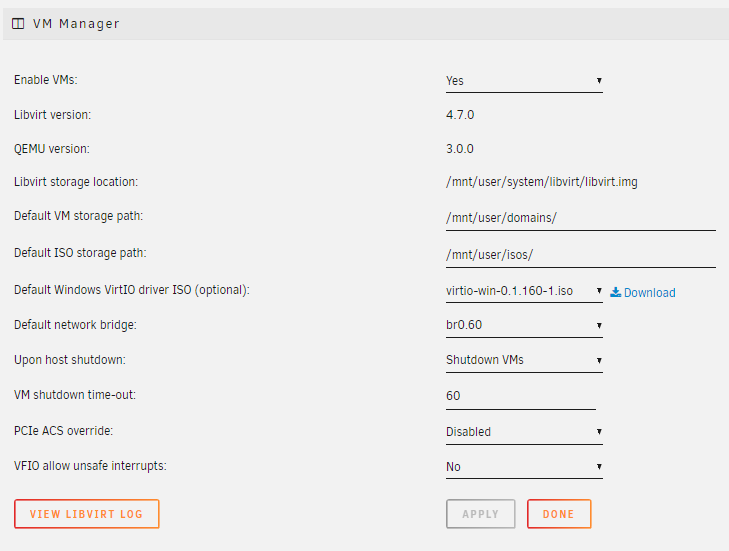This screenshot has height=551, width=729.
Task: Click the Download link for the VirtIO drivers
Action: pyautogui.click(x=649, y=292)
